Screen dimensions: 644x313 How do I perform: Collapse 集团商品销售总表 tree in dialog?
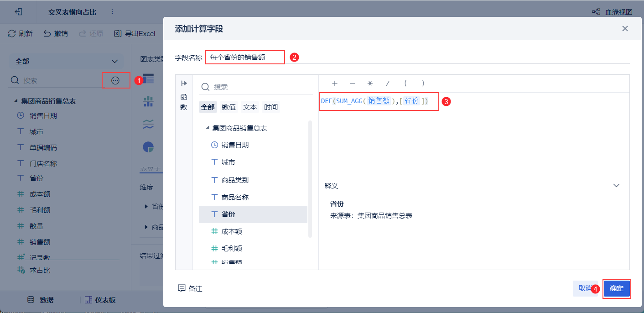pyautogui.click(x=208, y=128)
